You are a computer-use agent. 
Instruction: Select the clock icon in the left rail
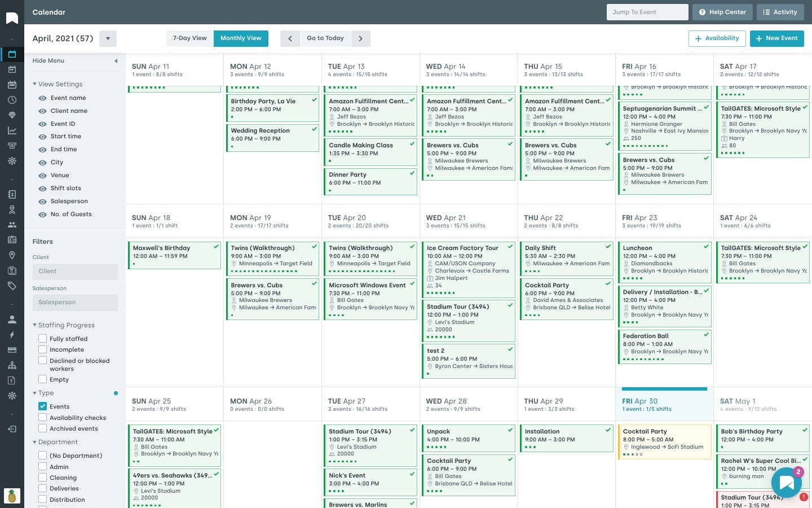point(12,100)
